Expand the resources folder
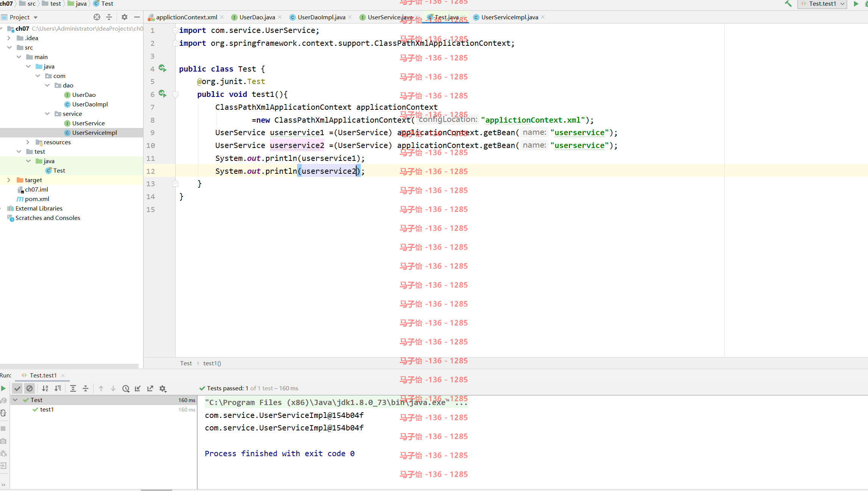868x491 pixels. click(x=28, y=142)
